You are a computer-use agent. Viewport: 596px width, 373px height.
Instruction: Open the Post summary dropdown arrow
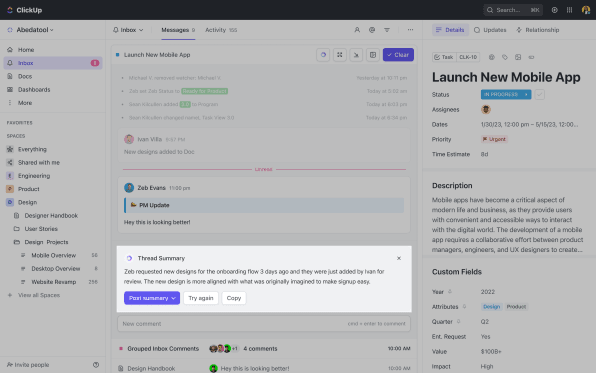(173, 298)
